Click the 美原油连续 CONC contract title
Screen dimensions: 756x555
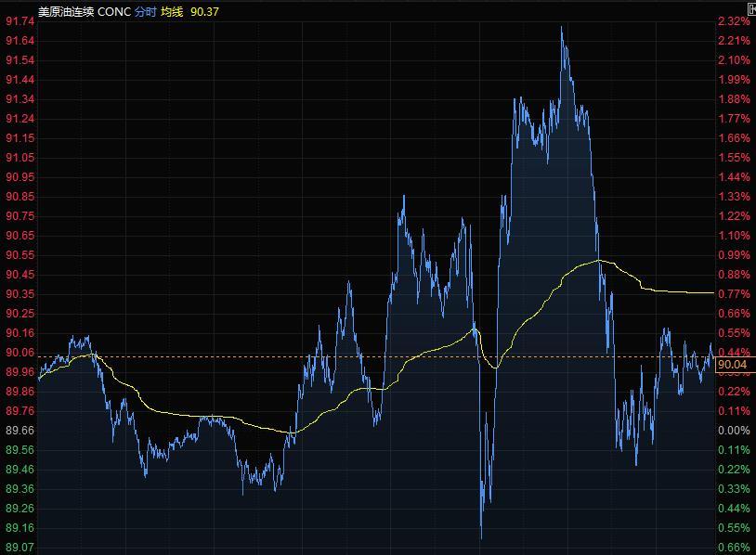click(x=72, y=12)
